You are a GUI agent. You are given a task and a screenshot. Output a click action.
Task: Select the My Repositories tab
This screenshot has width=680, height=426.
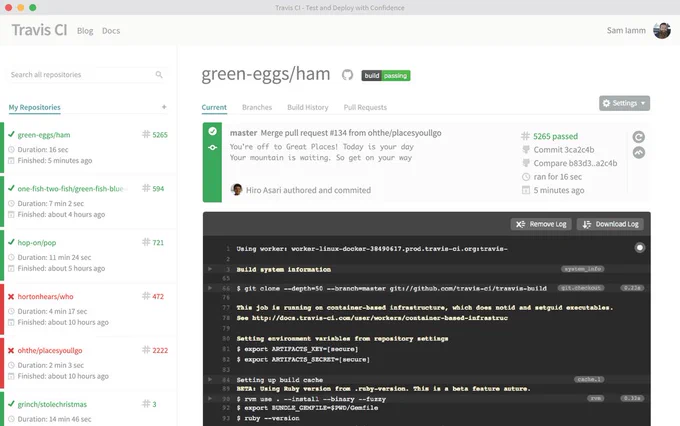coord(35,107)
